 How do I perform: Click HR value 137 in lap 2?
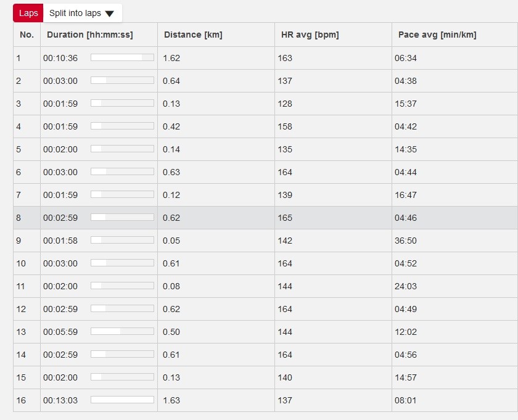click(x=285, y=81)
